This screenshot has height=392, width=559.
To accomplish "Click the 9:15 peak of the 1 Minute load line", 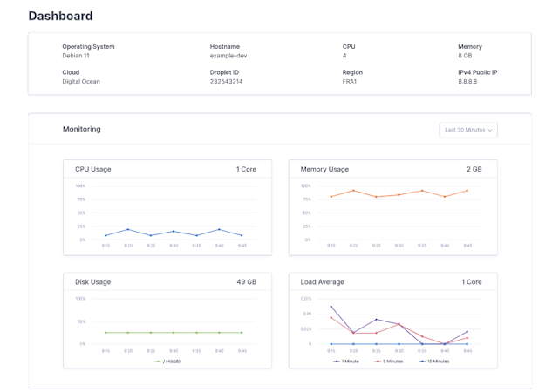I will 331,307.
